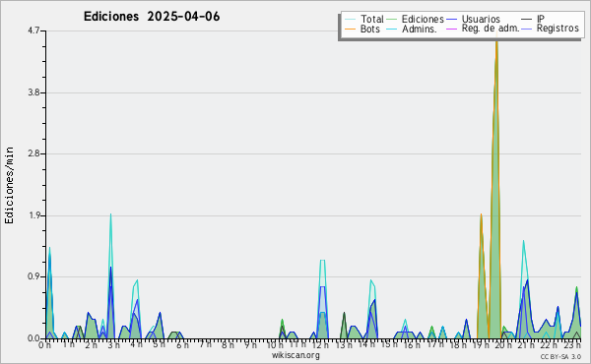Viewport: 591px width, 364px height.
Task: Click the chart title Ediciones 2025-04-06
Action: tap(152, 17)
